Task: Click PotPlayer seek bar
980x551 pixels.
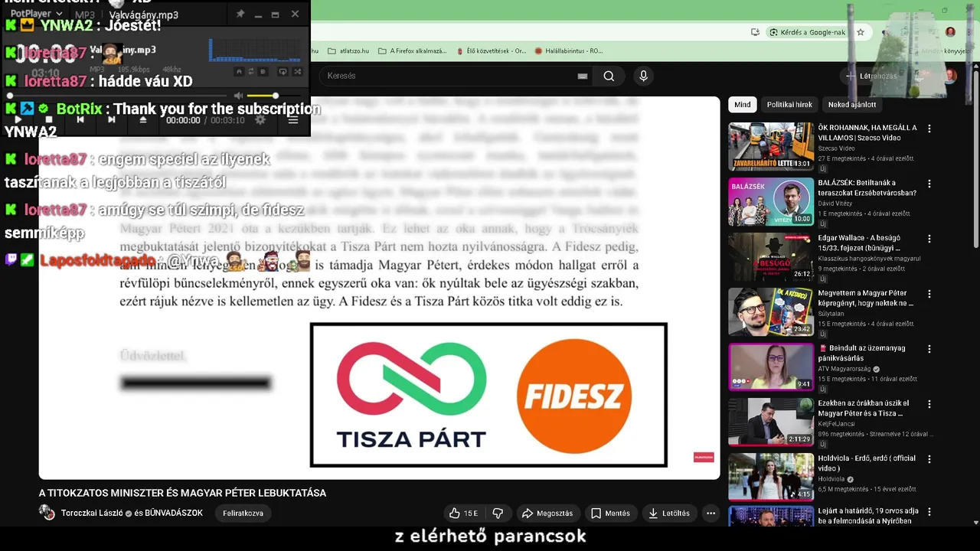Action: [x=119, y=96]
